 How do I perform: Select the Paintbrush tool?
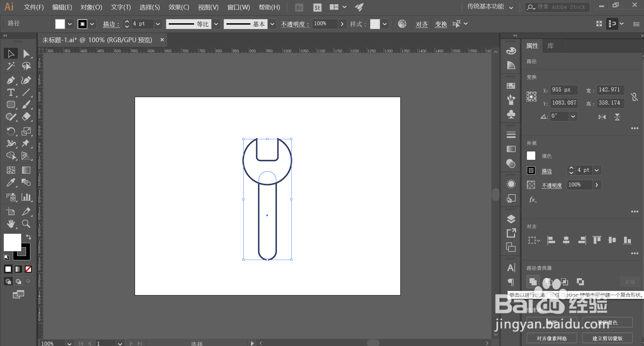tap(26, 105)
